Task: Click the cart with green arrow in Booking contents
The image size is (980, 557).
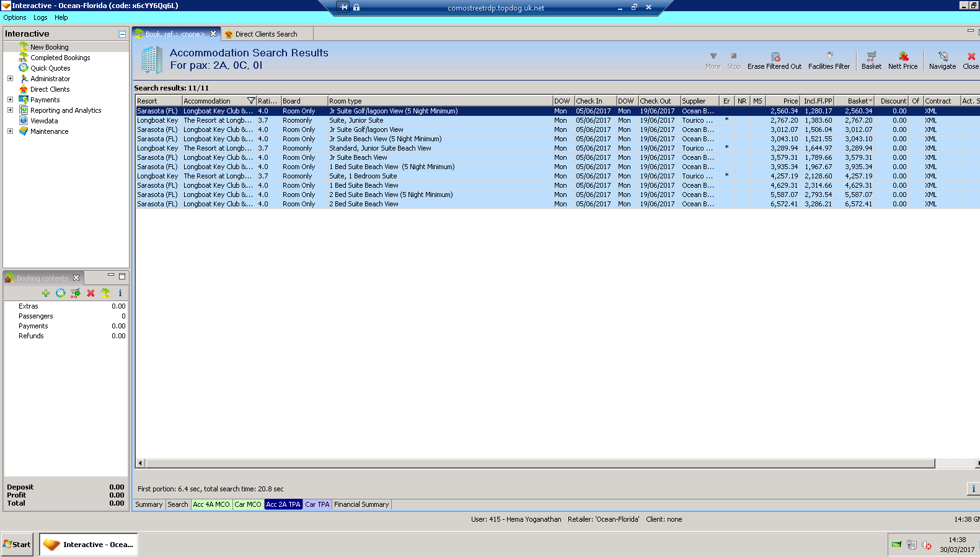Action: (76, 293)
